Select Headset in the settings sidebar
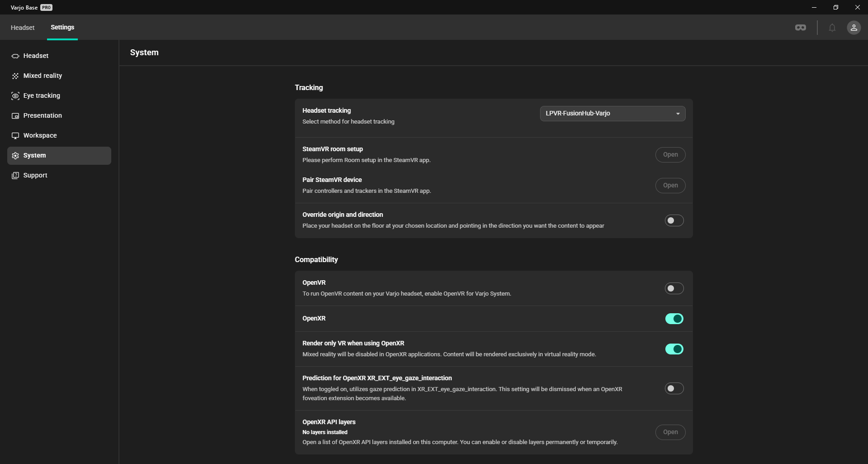 tap(59, 56)
